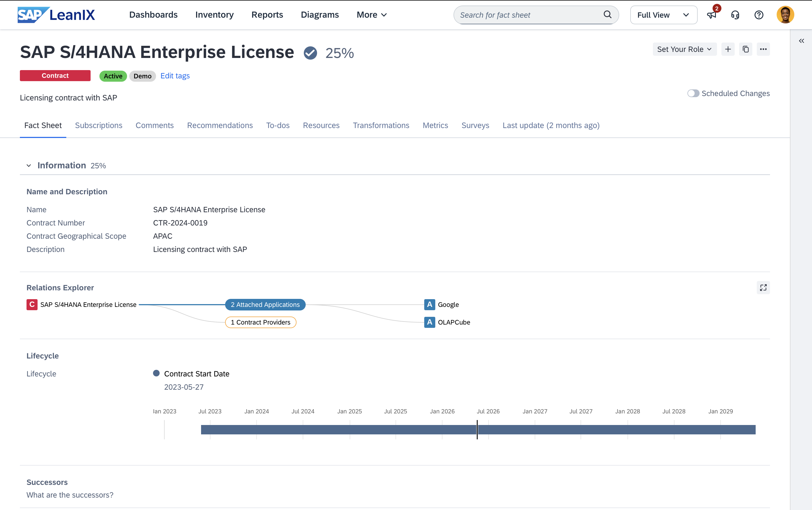This screenshot has height=510, width=812.
Task: Click the SAP LeanIX logo
Action: [56, 15]
